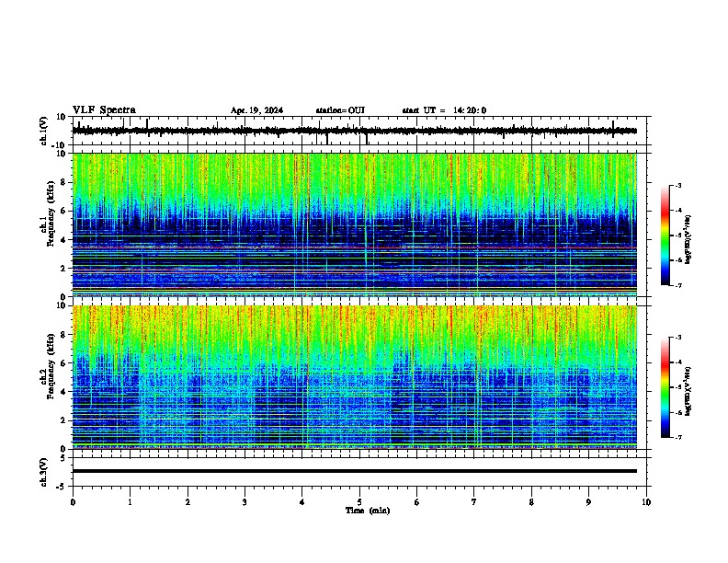Click the ch.1 color bar log(PSD) label

[x=688, y=240]
